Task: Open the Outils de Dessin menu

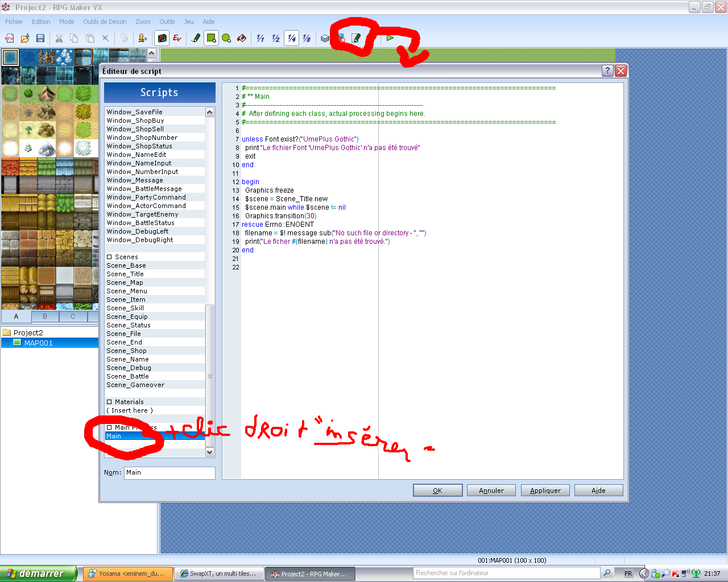Action: coord(105,22)
